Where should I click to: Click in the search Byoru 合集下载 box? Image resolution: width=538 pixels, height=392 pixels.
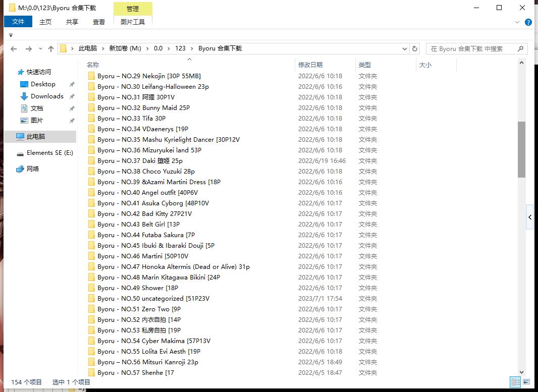coord(469,49)
